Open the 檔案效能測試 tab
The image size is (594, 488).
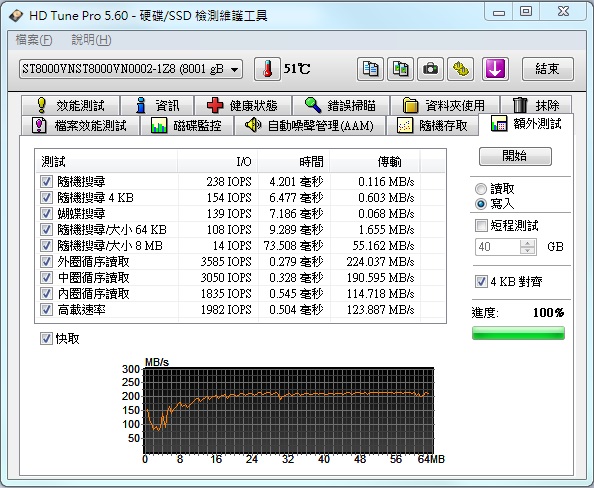pyautogui.click(x=80, y=125)
